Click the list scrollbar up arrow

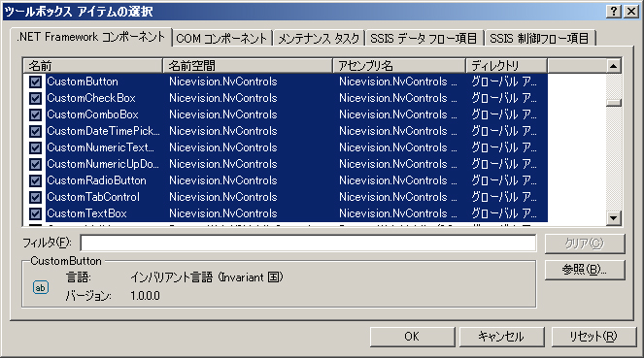click(614, 66)
